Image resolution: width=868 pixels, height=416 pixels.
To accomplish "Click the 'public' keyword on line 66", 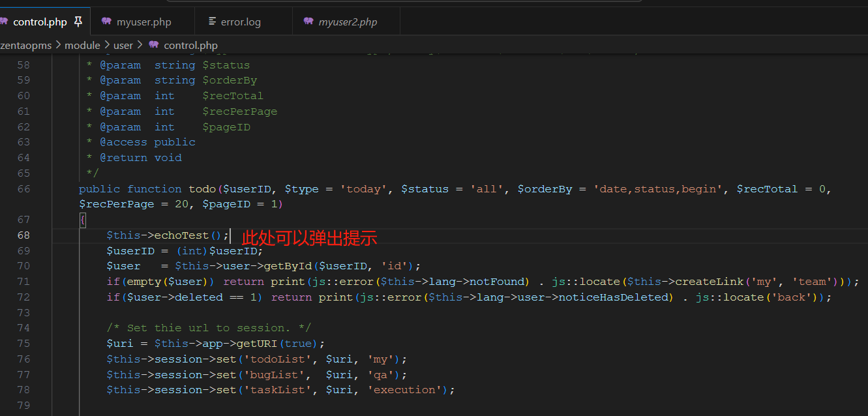I will coord(99,189).
